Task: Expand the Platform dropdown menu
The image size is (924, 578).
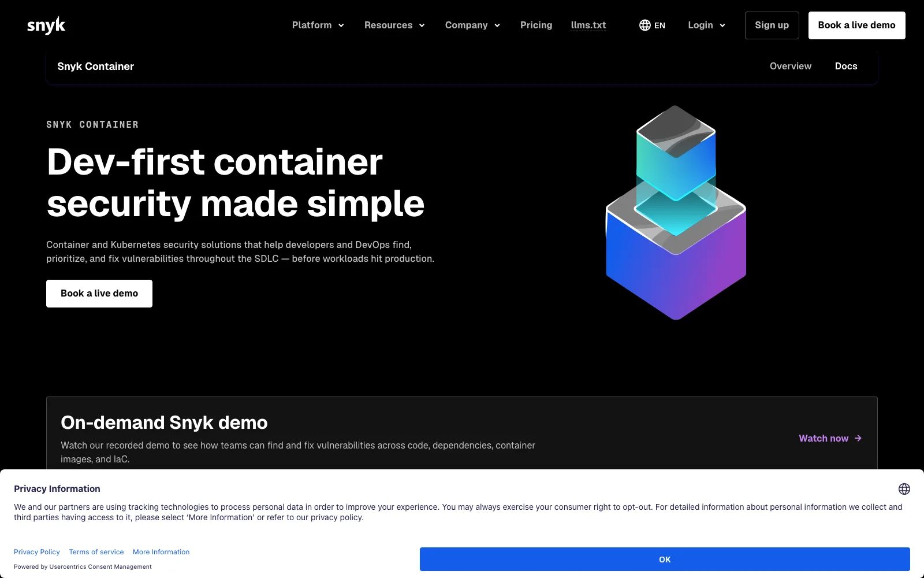Action: pos(318,25)
